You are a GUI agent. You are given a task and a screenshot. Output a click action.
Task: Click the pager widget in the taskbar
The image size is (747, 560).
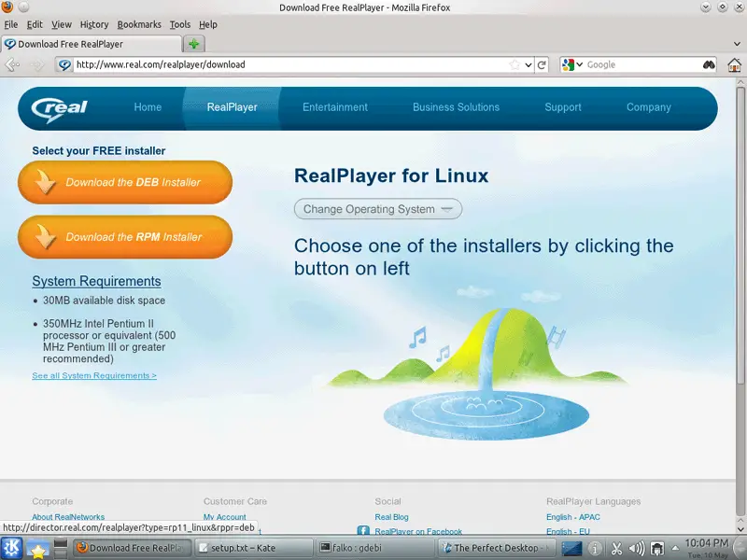[x=61, y=549]
